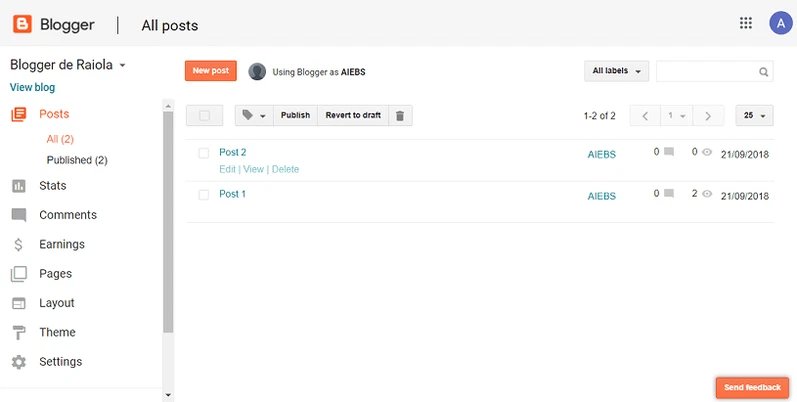
Task: Select the Published (2) posts filter
Action: [77, 160]
